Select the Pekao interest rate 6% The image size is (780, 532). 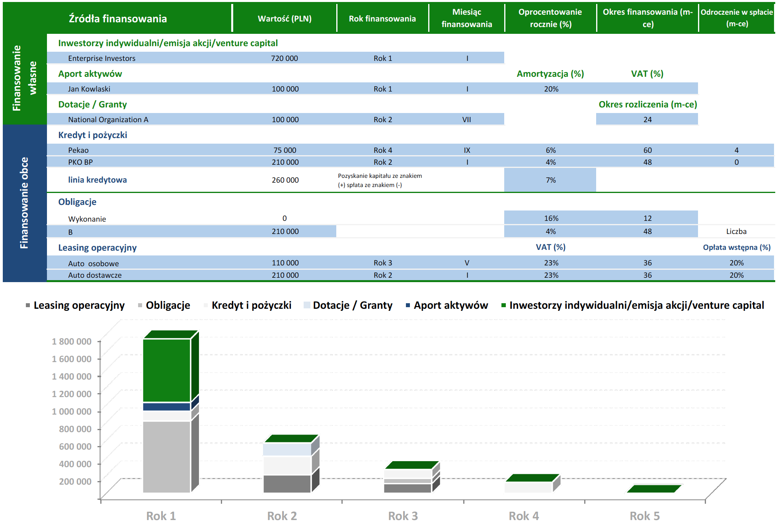click(551, 150)
